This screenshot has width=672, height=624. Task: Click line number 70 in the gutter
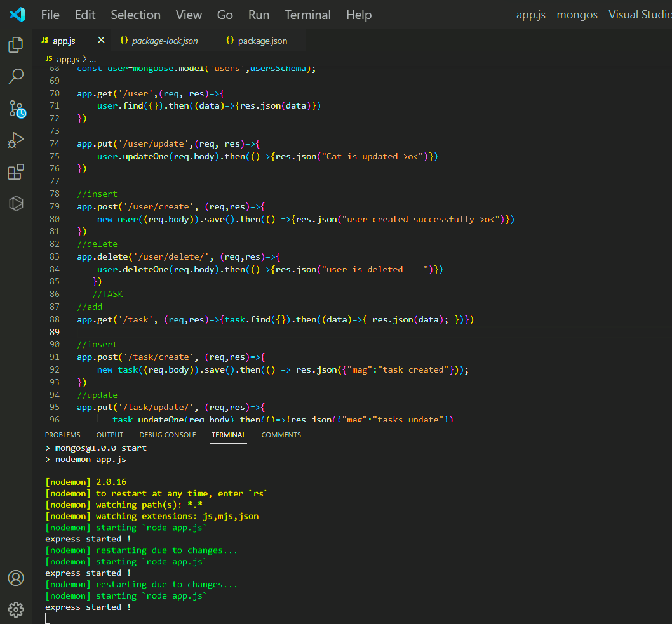click(x=55, y=93)
